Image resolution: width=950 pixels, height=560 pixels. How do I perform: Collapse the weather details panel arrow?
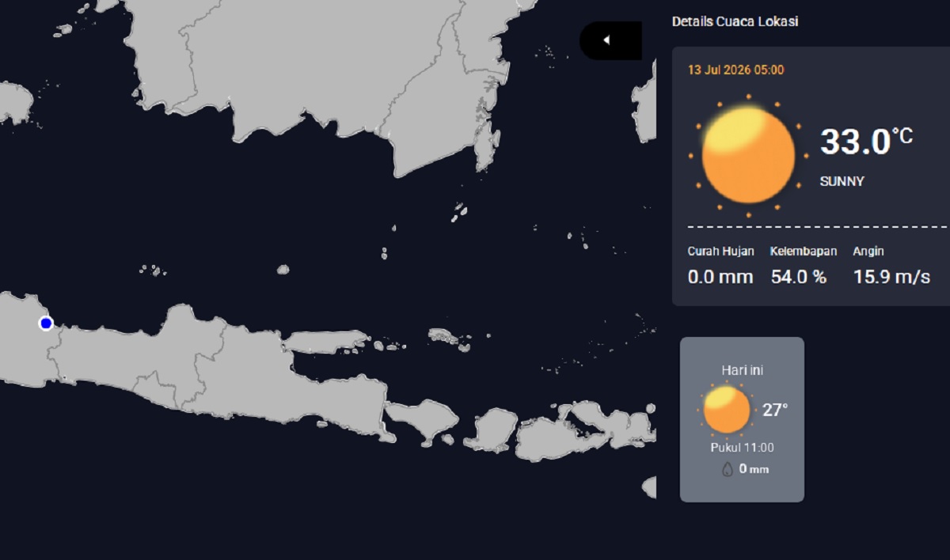pos(610,40)
